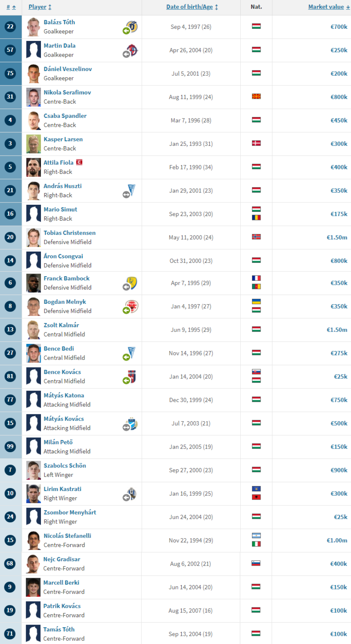Click the club crest icon beside Mátyás Kovács

coord(133,423)
